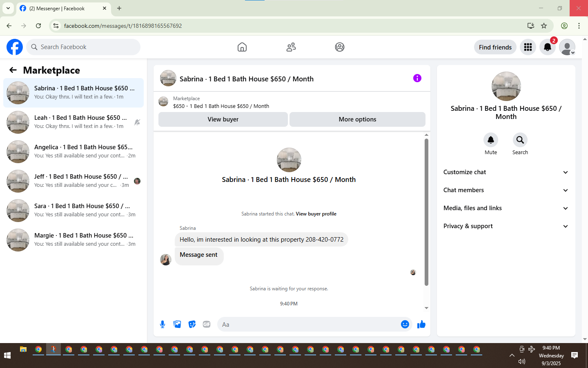Click the Facebook logo

(15, 47)
